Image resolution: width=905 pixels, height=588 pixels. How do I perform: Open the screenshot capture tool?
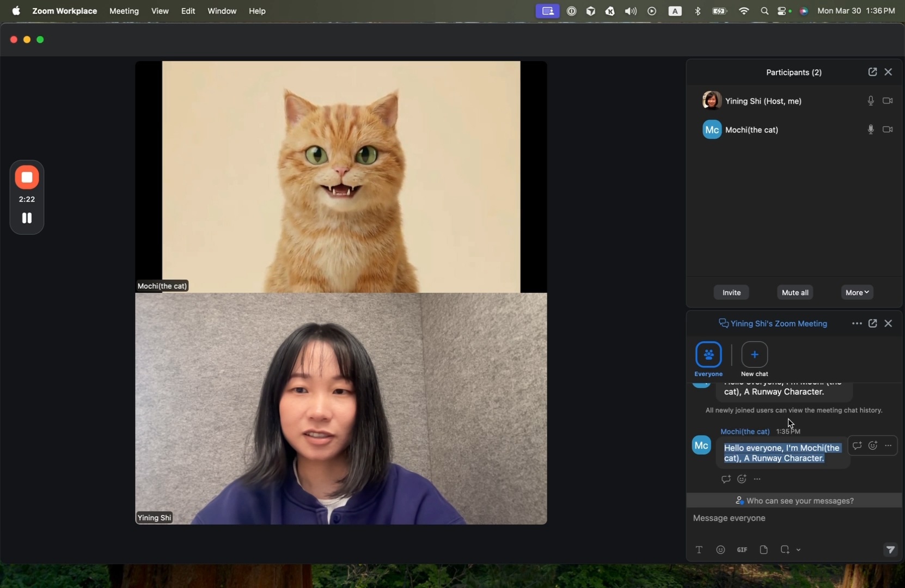786,550
